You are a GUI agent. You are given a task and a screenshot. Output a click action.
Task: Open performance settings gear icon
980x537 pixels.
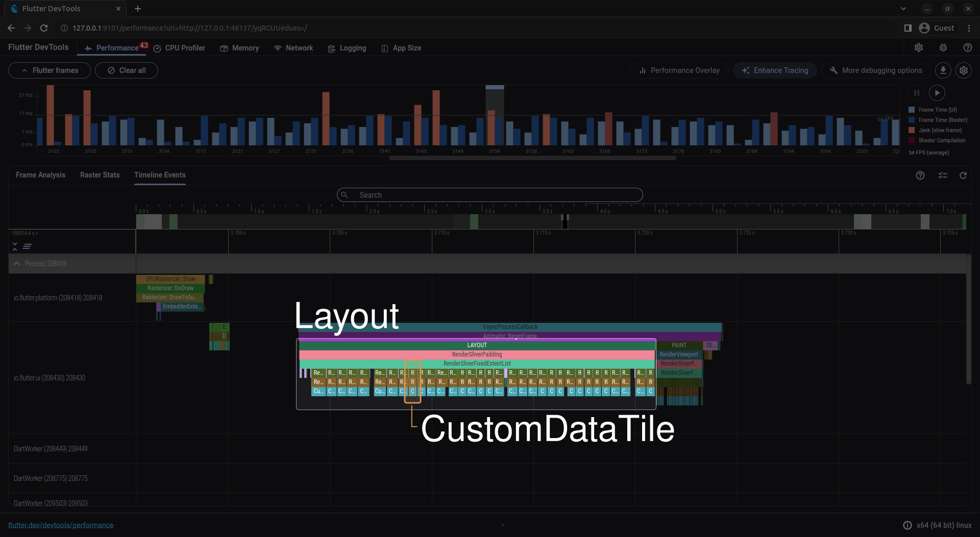(x=964, y=70)
